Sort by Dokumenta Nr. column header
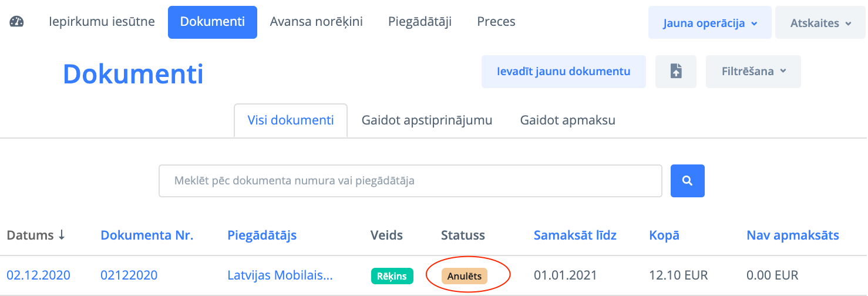The width and height of the screenshot is (868, 296). pos(147,236)
